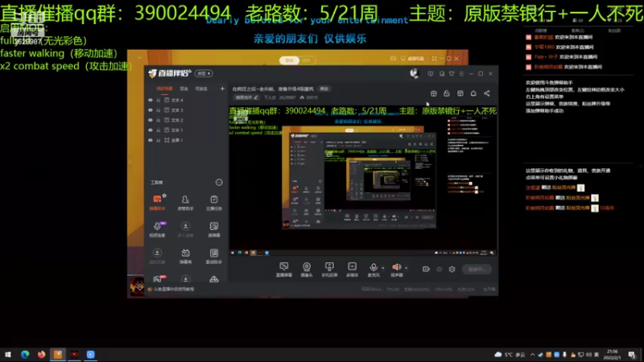Open the Windows Start menu
Image resolution: width=644 pixels, height=362 pixels.
click(8, 355)
